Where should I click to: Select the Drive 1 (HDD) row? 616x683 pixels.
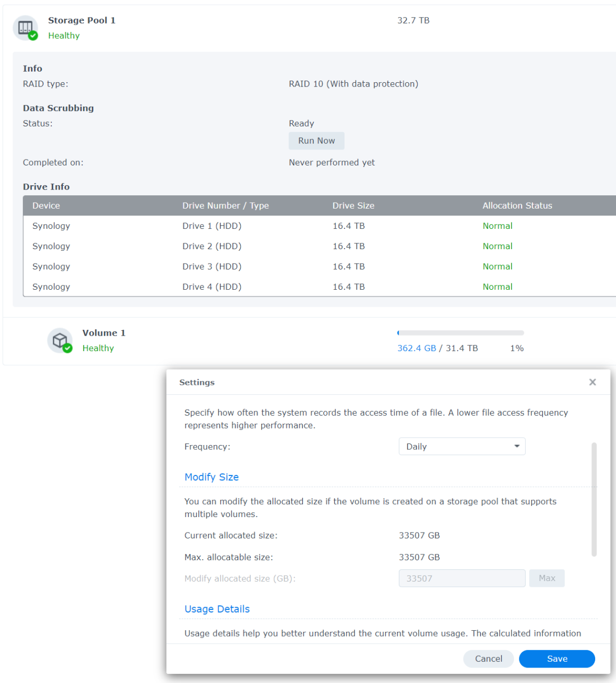point(212,226)
